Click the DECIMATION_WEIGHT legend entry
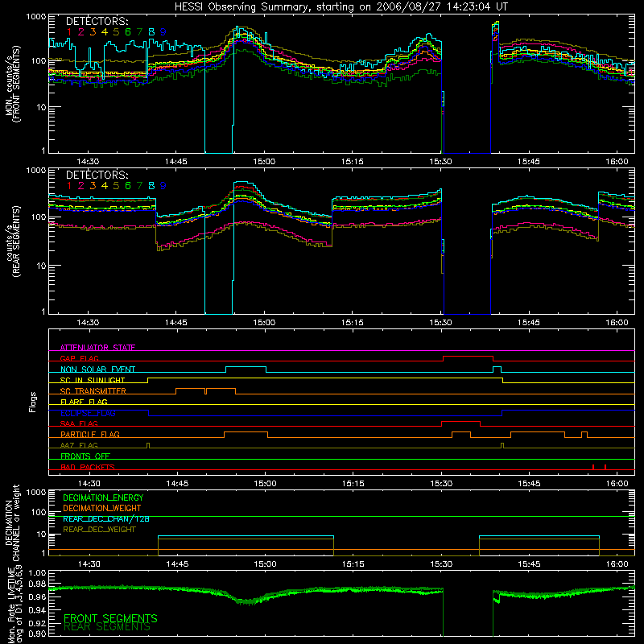The height and width of the screenshot is (644, 644). click(x=102, y=508)
